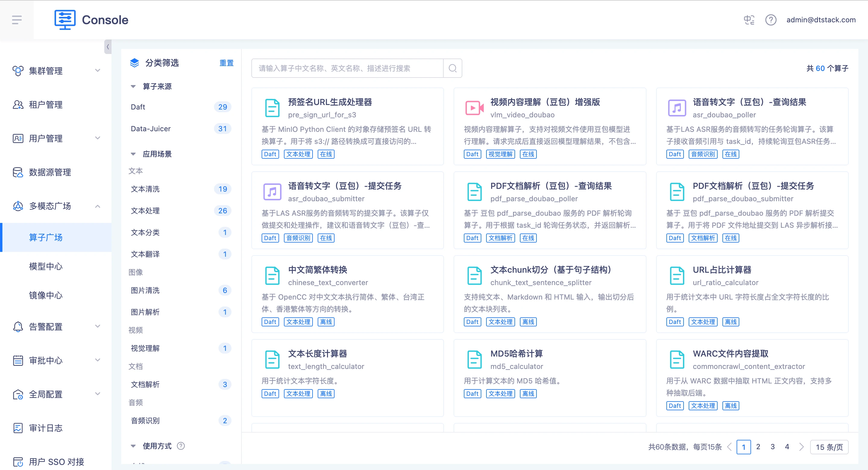This screenshot has width=868, height=470.
Task: Click the 用户管理 user card icon
Action: 18,138
